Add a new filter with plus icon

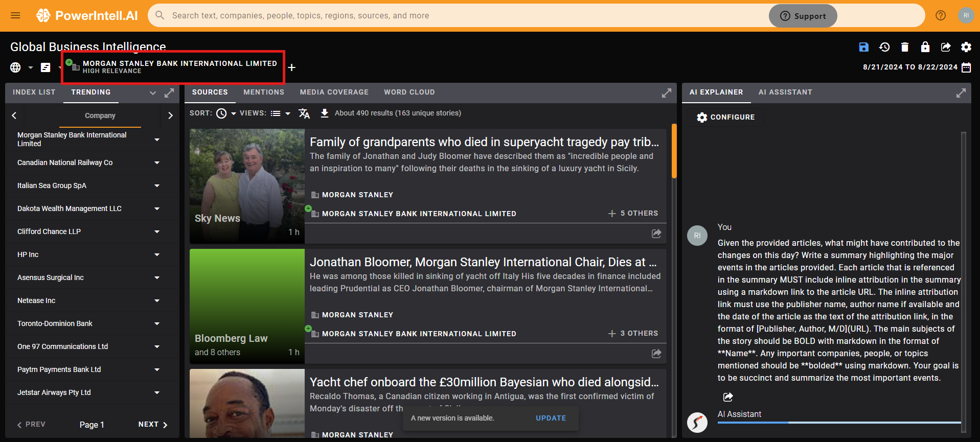coord(291,67)
